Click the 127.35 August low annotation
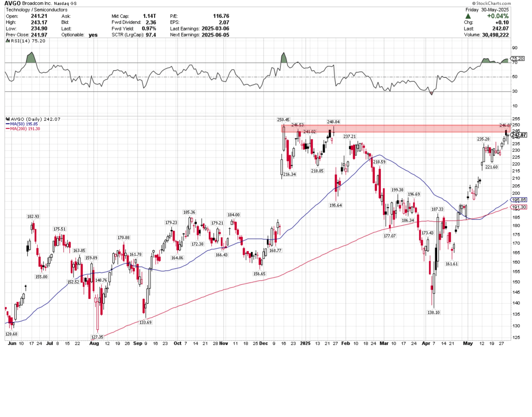Screen dimensions: 532x417 (97, 337)
